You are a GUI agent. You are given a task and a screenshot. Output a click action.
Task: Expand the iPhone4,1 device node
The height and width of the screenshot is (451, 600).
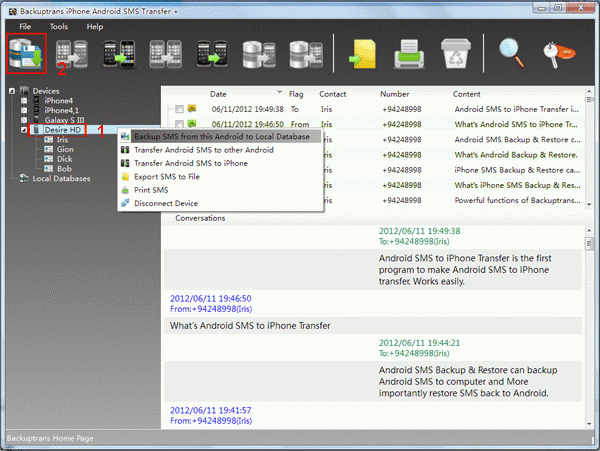(x=24, y=110)
